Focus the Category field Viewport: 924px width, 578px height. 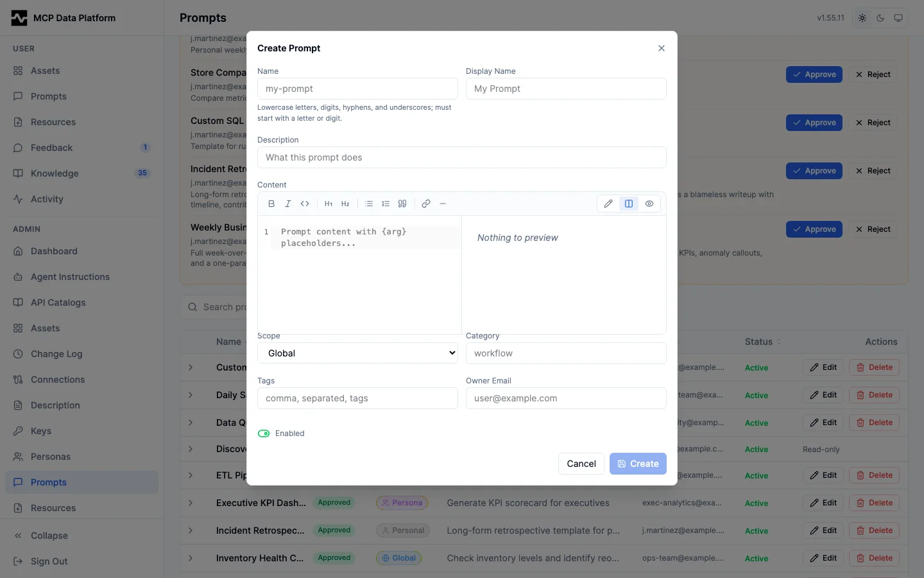coord(566,353)
